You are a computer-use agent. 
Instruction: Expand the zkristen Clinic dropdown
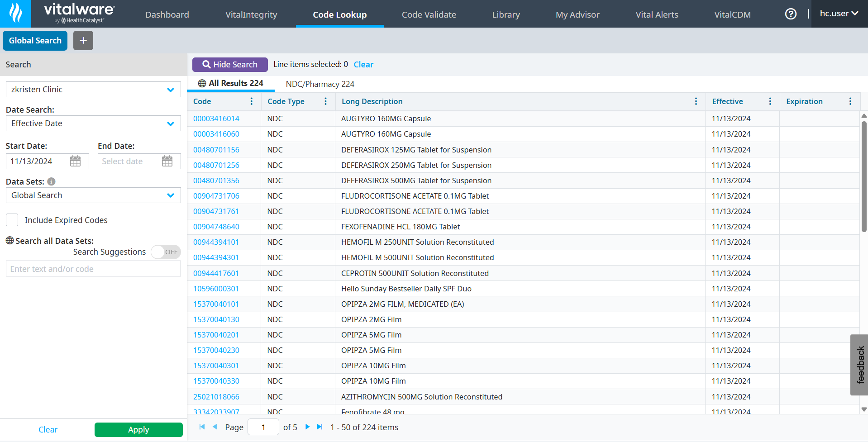tap(170, 90)
